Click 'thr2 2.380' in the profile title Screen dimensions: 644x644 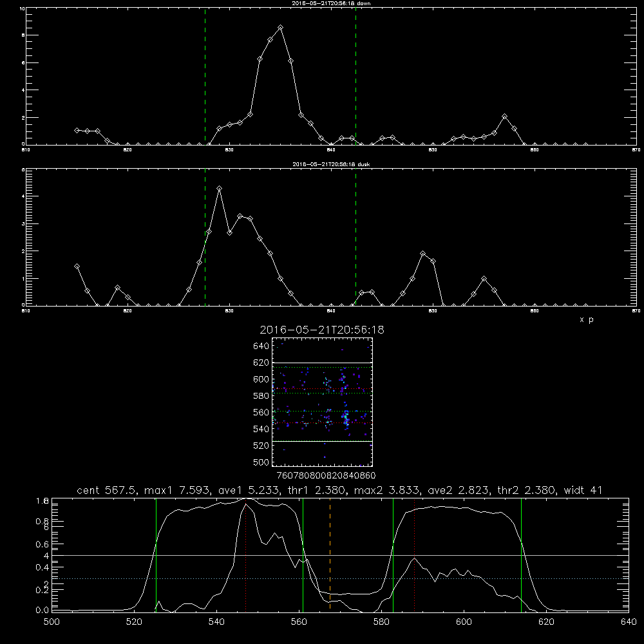pyautogui.click(x=527, y=490)
